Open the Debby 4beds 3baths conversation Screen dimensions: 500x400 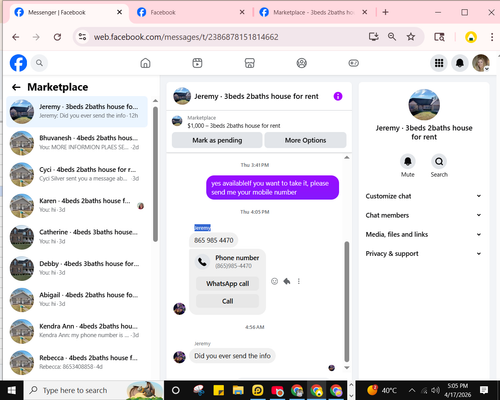point(77,268)
